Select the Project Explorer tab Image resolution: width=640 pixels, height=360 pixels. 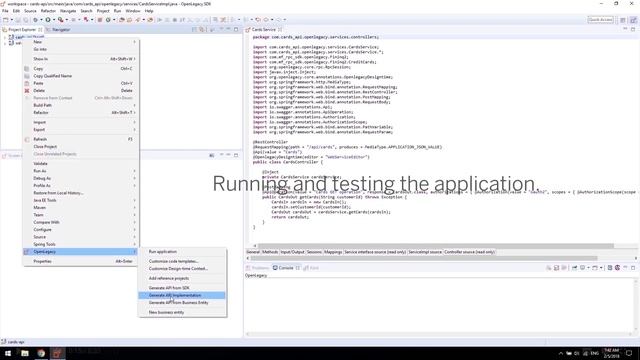pos(22,29)
